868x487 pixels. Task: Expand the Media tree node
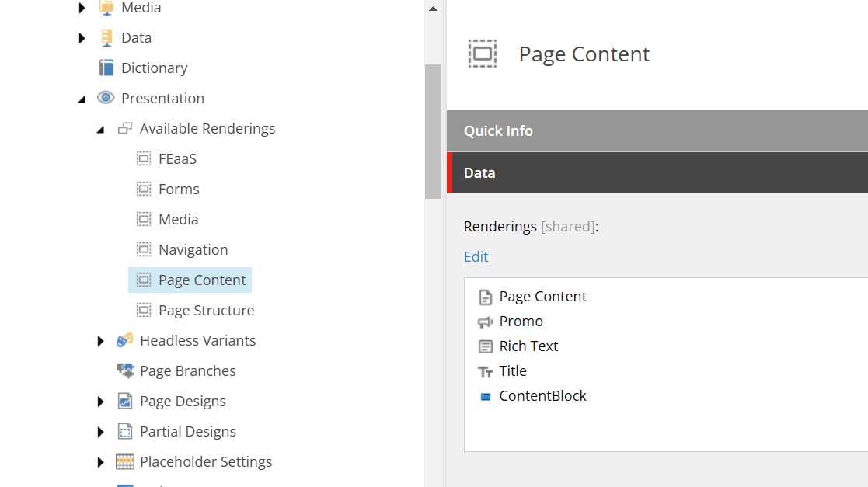82,8
